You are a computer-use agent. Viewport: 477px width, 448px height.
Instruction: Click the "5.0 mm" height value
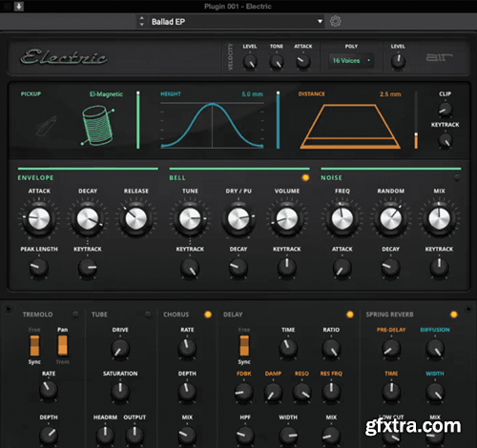click(x=253, y=94)
